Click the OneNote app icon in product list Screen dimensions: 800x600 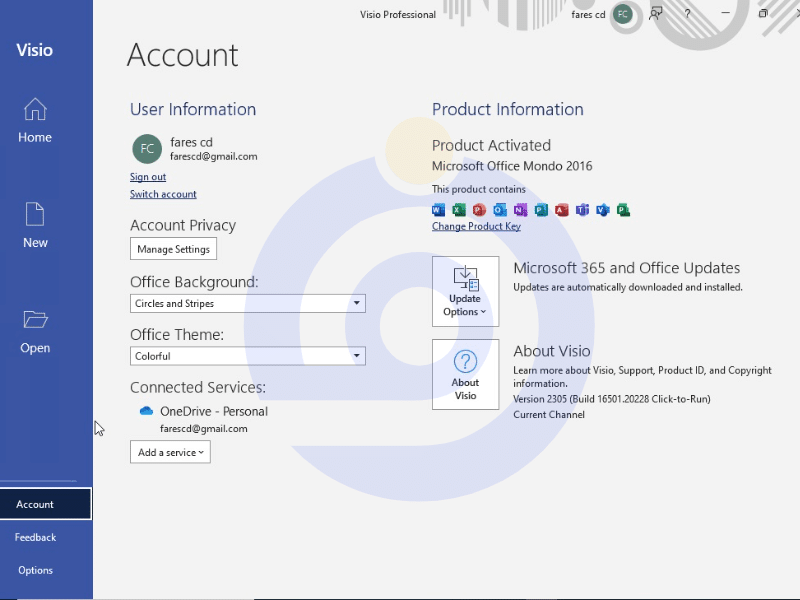click(x=520, y=210)
